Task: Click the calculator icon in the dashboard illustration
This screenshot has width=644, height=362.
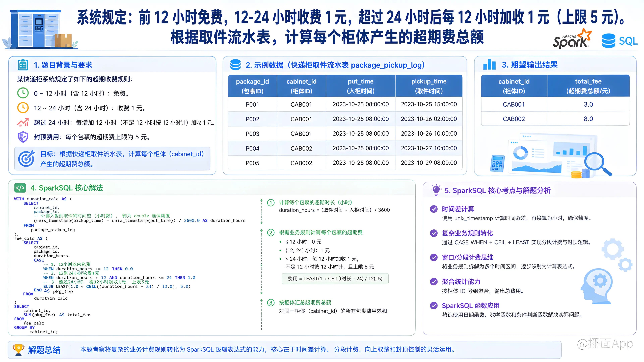Action: [x=497, y=163]
